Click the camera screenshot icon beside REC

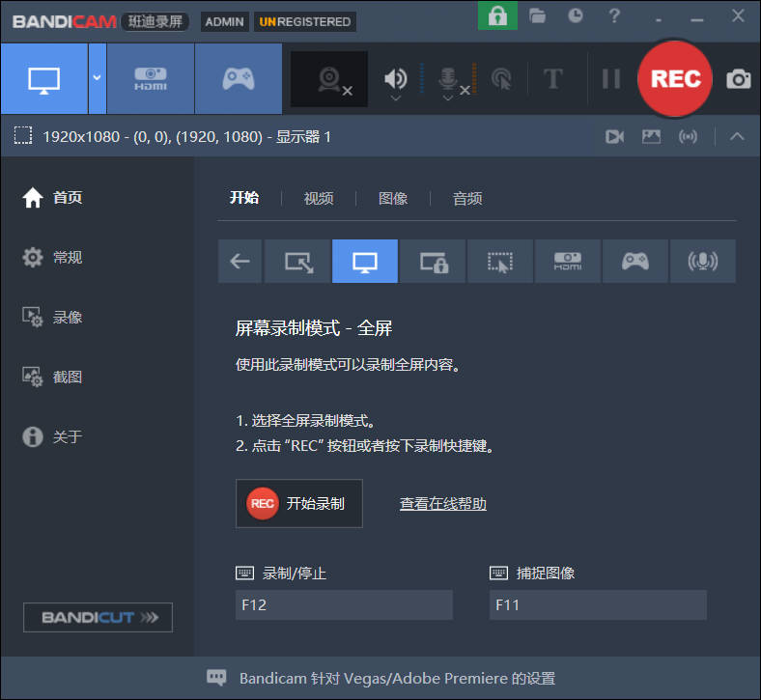739,79
